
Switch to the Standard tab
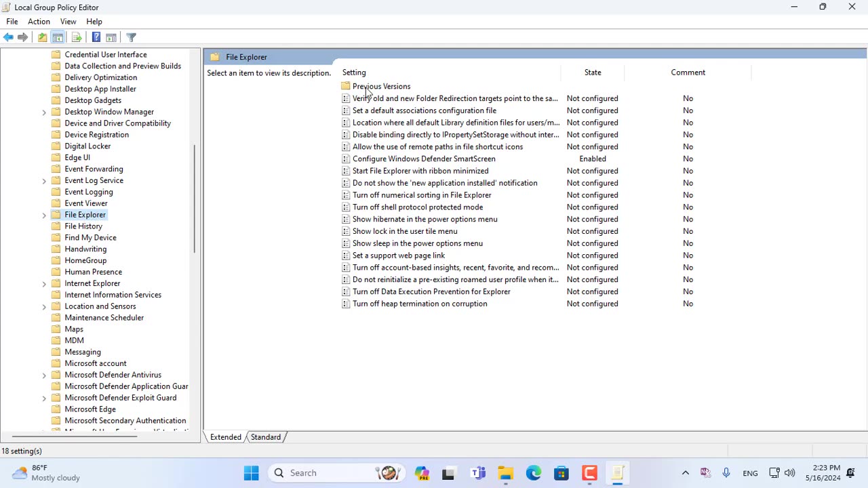[266, 437]
